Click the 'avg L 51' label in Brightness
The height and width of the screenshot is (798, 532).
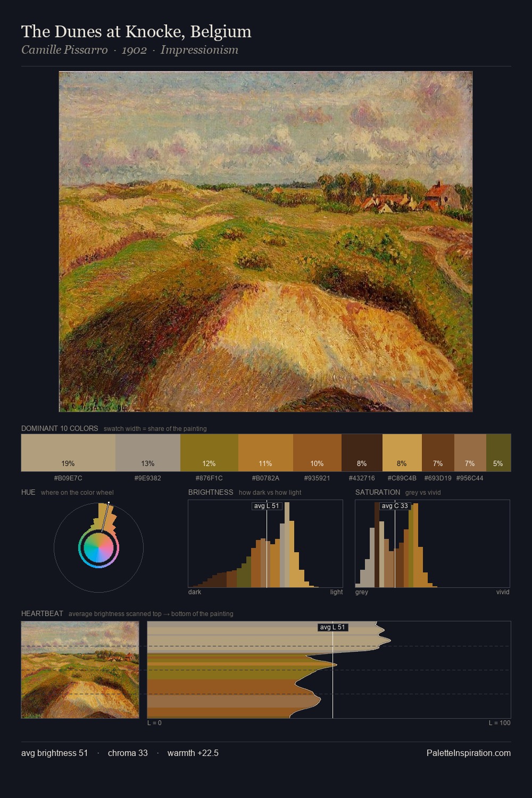click(x=267, y=506)
